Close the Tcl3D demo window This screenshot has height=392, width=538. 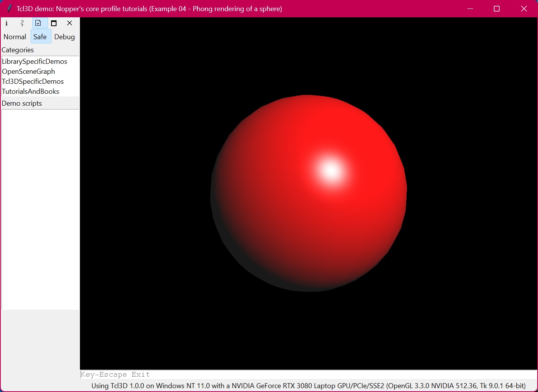click(x=524, y=8)
